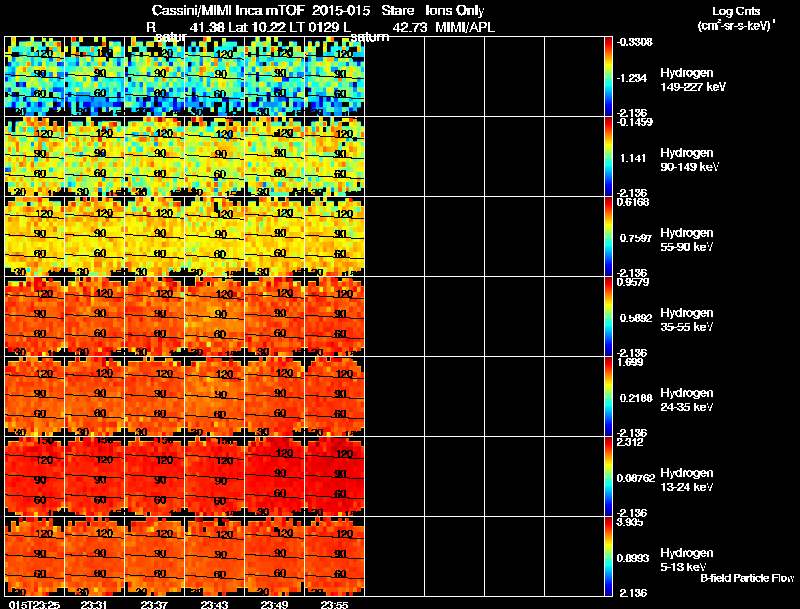This screenshot has height=609, width=800.
Task: Click the 0.0993 colorbar midpoint value
Action: click(x=633, y=558)
